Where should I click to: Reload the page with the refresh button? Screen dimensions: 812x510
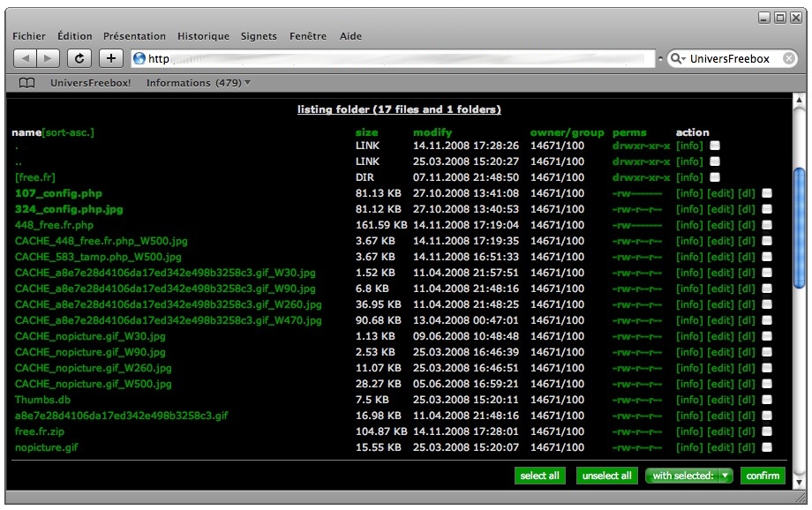pos(79,58)
